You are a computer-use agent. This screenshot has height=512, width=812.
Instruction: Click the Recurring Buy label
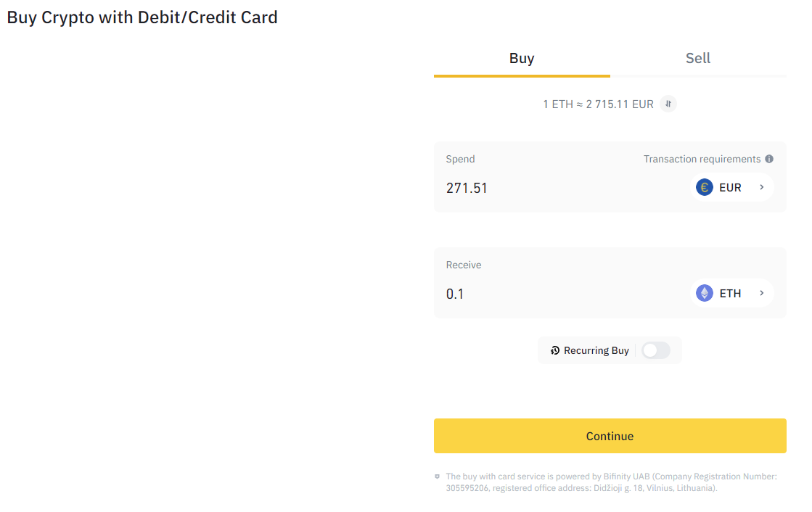pyautogui.click(x=596, y=350)
